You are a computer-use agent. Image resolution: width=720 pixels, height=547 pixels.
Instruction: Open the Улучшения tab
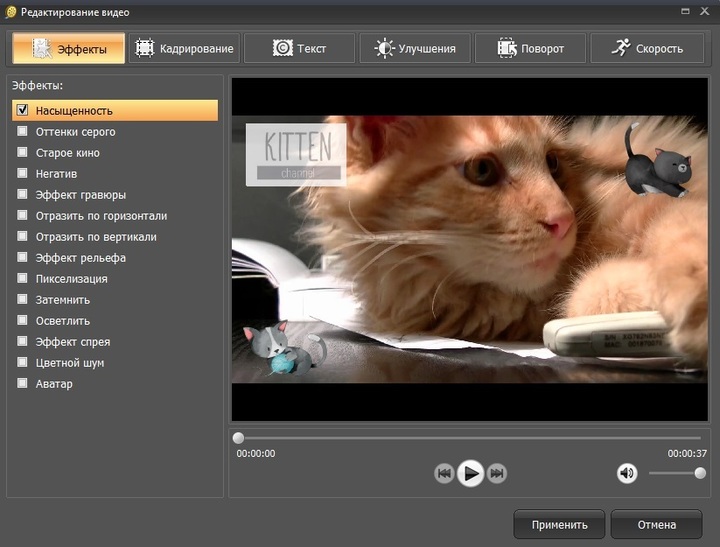point(414,48)
